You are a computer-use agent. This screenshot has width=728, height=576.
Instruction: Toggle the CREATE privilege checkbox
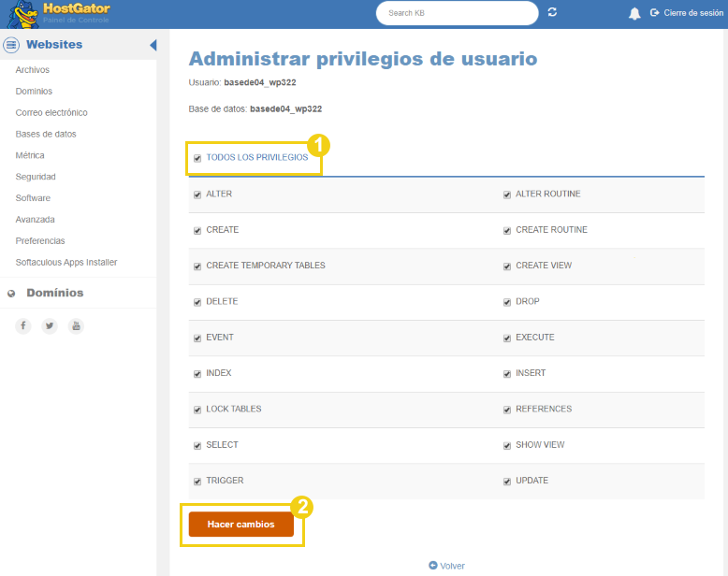pos(197,230)
